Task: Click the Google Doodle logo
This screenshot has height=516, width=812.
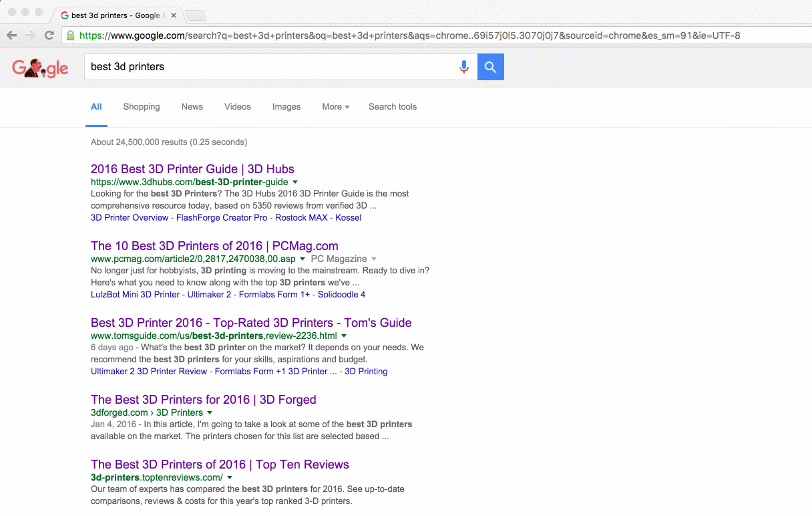Action: (x=40, y=67)
